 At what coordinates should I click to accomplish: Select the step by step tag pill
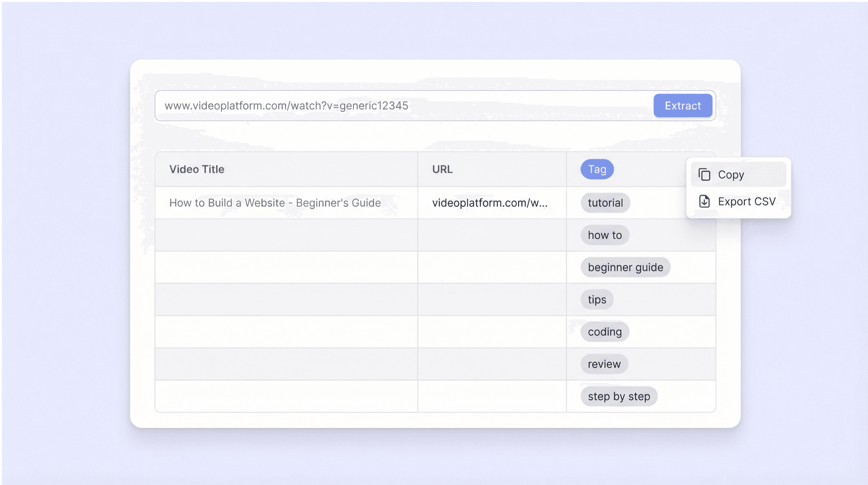tap(619, 396)
